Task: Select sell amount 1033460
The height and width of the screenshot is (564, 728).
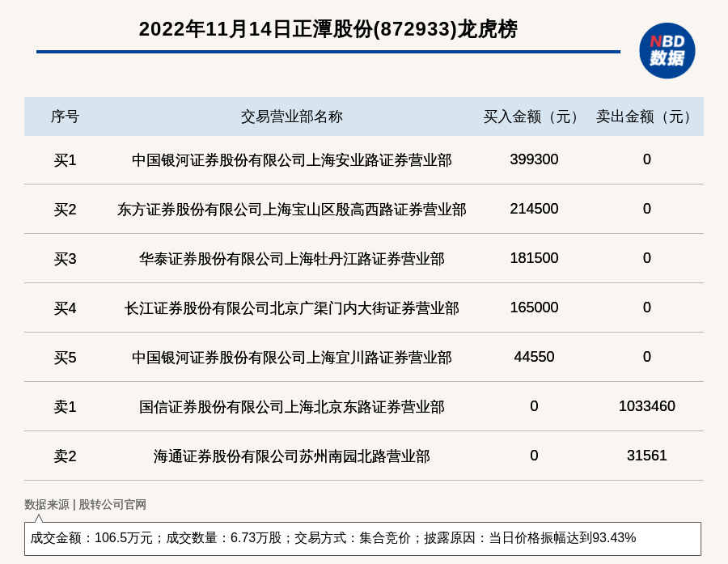Action: point(647,406)
